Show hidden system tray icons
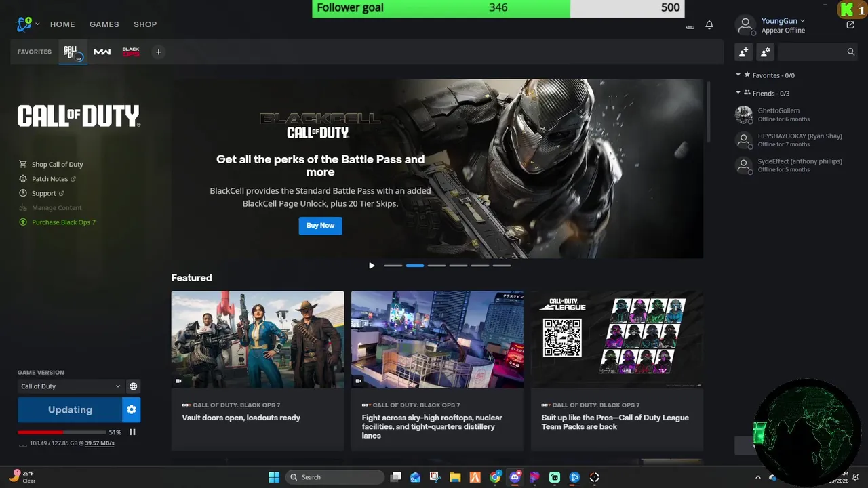 tap(758, 477)
